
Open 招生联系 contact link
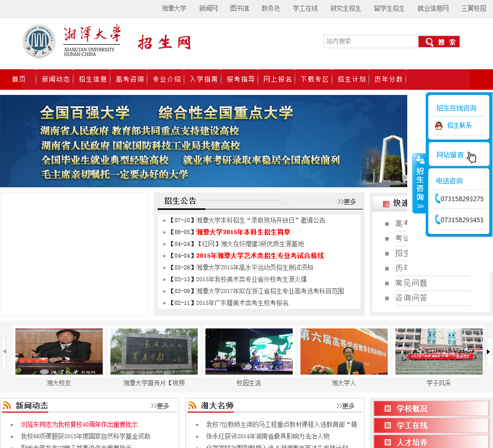[x=459, y=125]
